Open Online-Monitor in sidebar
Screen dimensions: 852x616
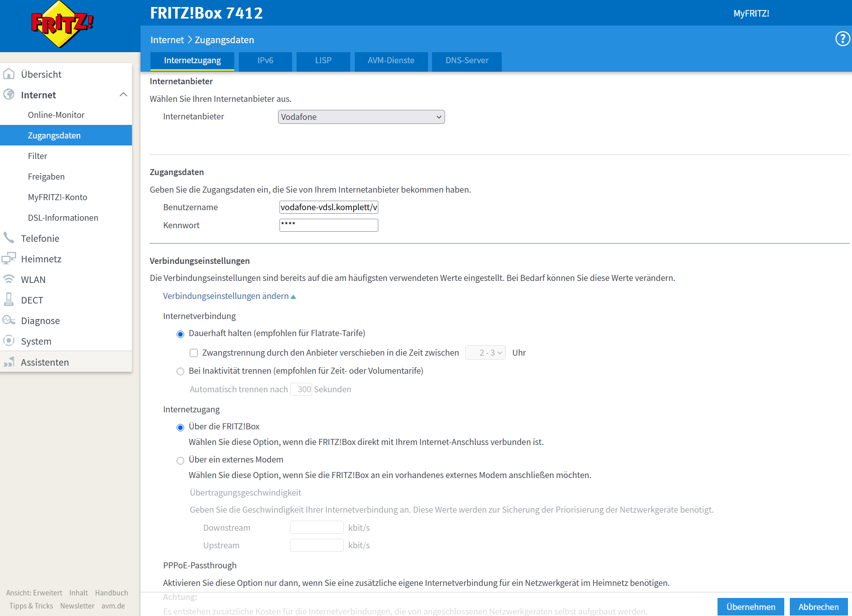click(66, 115)
